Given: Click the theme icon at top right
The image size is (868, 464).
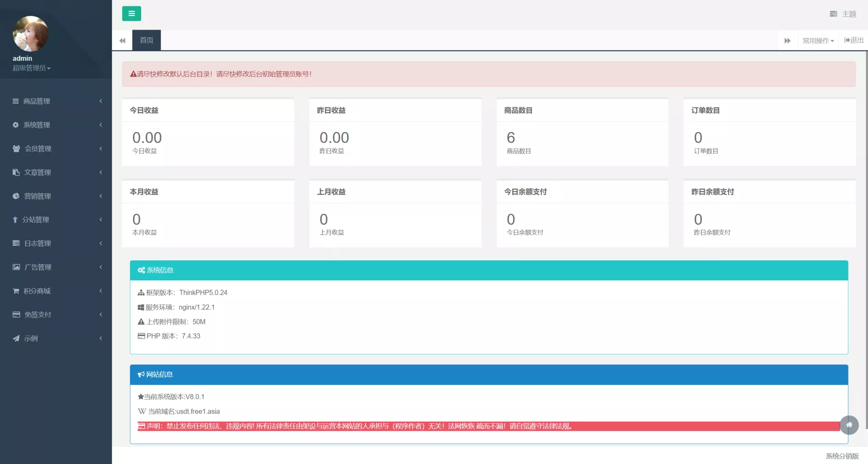Looking at the screenshot, I should point(833,14).
